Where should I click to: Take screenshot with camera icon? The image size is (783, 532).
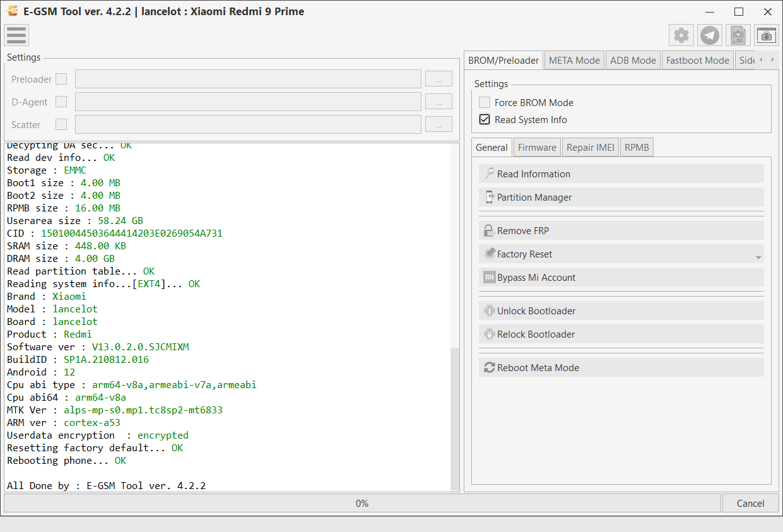[767, 35]
